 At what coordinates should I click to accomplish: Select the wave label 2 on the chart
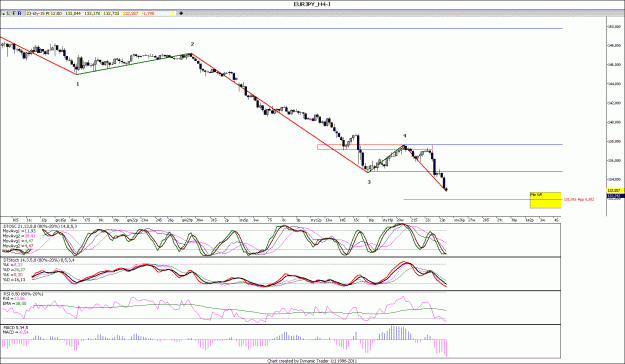[x=192, y=44]
